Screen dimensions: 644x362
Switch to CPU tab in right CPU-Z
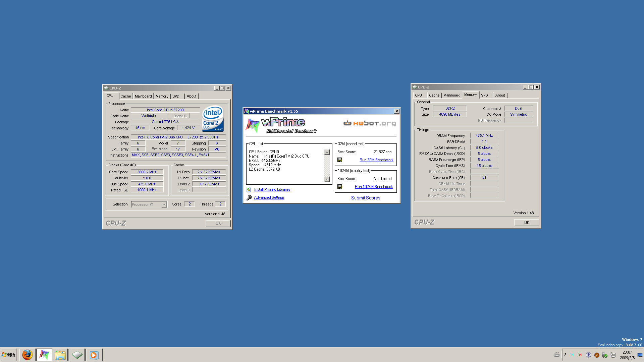(419, 95)
